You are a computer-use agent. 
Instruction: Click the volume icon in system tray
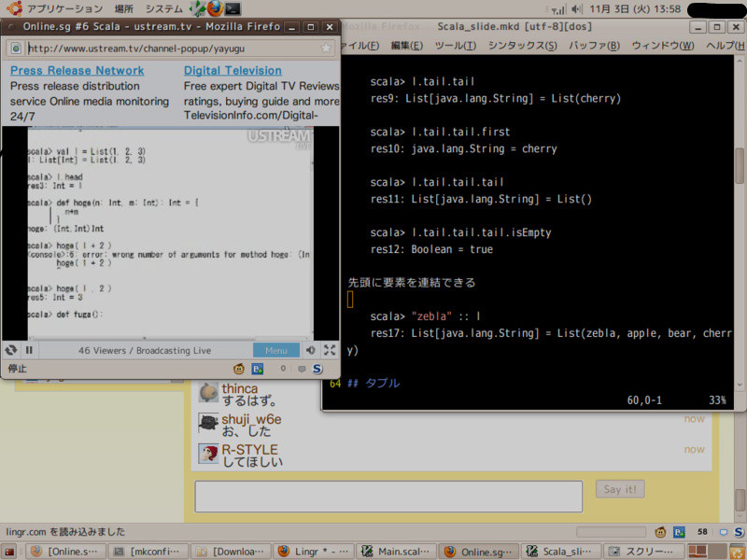coord(576,9)
